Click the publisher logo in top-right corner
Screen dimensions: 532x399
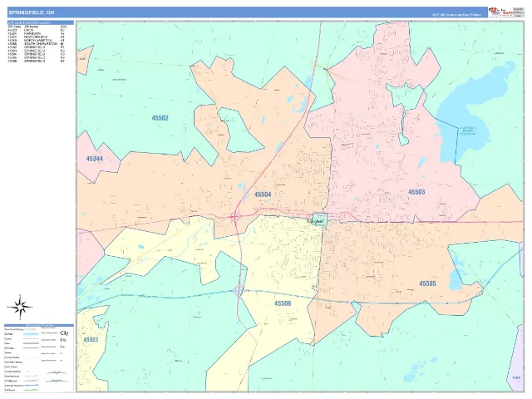coord(501,12)
